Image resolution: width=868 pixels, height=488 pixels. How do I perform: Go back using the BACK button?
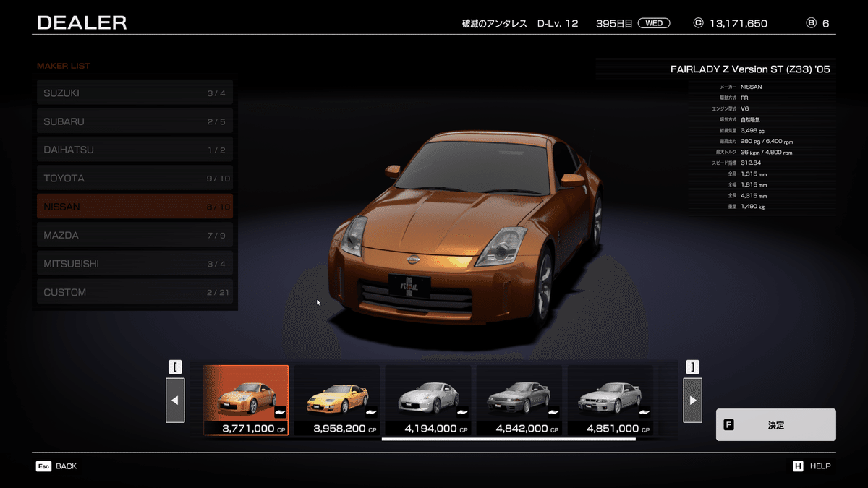coord(56,466)
